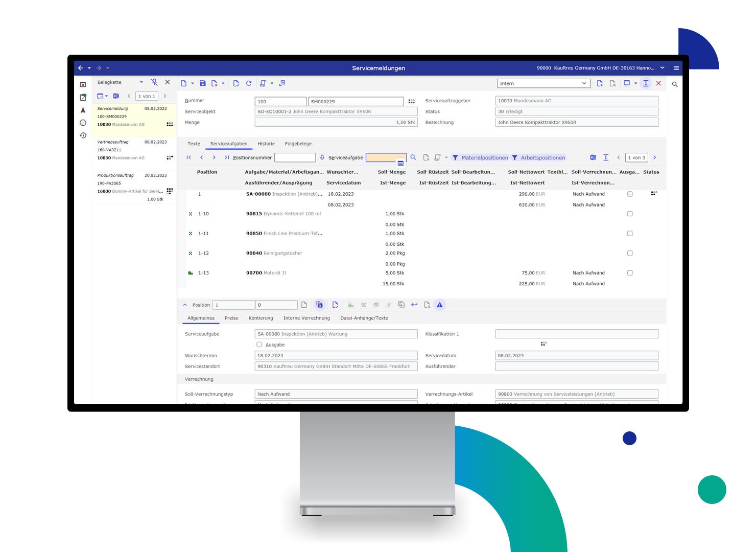The width and height of the screenshot is (756, 552).
Task: Click the Klassifikation 1 input field
Action: tap(577, 334)
